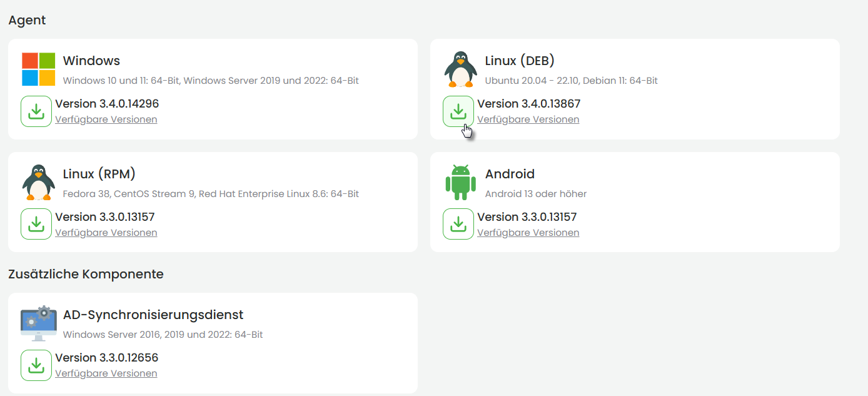Open Verfügbare Versionen for AD-Synchronisierungsdienst
The width and height of the screenshot is (868, 396).
tap(106, 373)
